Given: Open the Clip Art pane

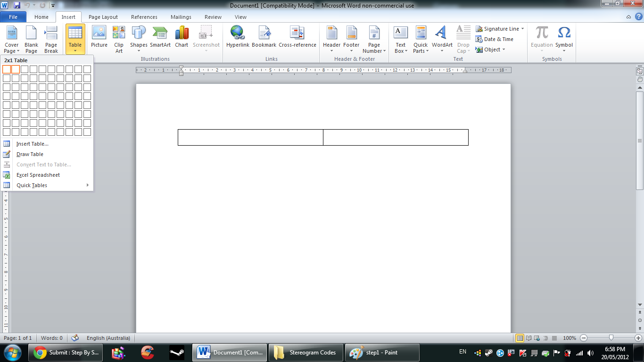Looking at the screenshot, I should point(118,40).
